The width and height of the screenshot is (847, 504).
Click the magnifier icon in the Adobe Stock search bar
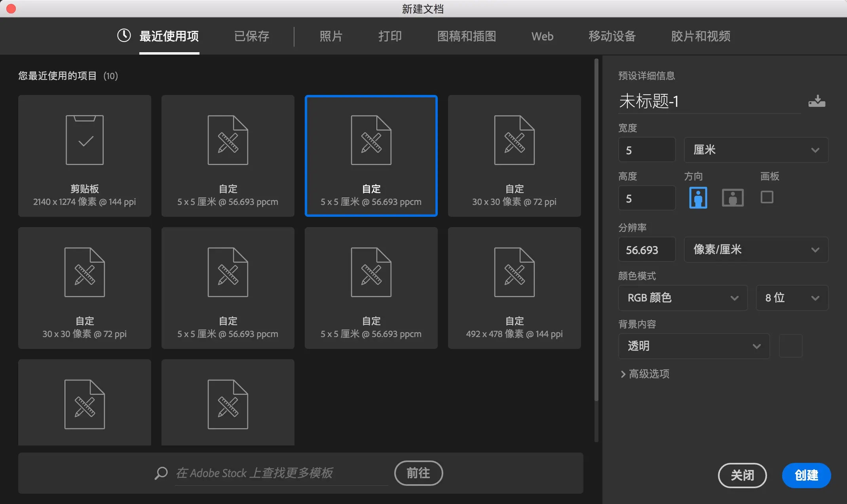point(161,473)
